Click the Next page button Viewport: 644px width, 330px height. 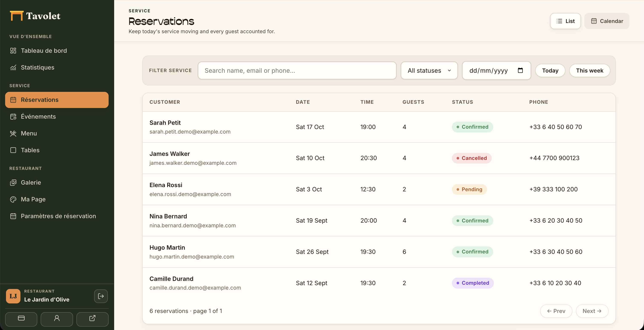(592, 311)
